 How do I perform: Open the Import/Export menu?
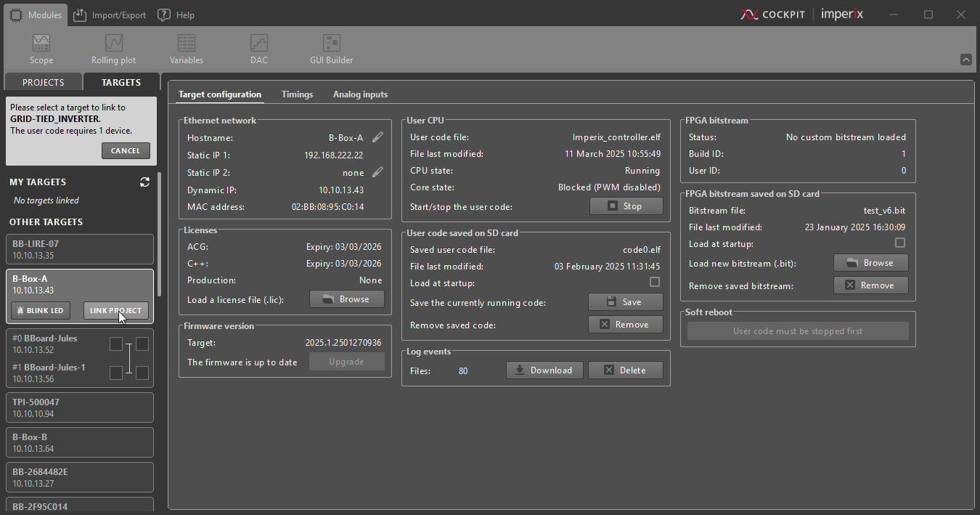click(x=110, y=15)
